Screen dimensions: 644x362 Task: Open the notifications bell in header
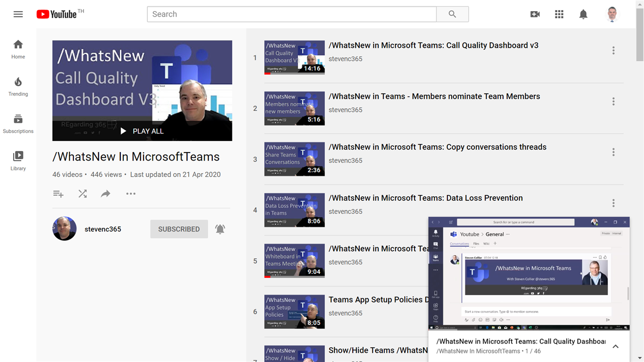(x=583, y=14)
